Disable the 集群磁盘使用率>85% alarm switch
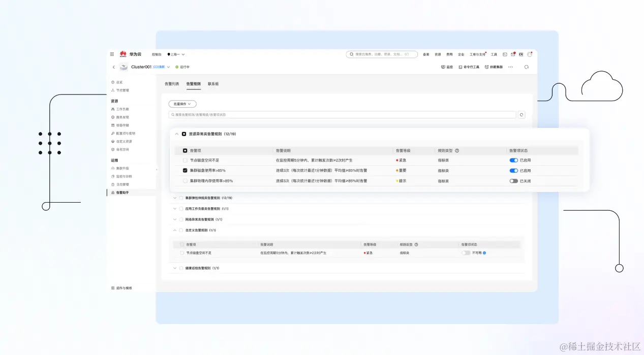644x355 pixels. click(x=514, y=171)
